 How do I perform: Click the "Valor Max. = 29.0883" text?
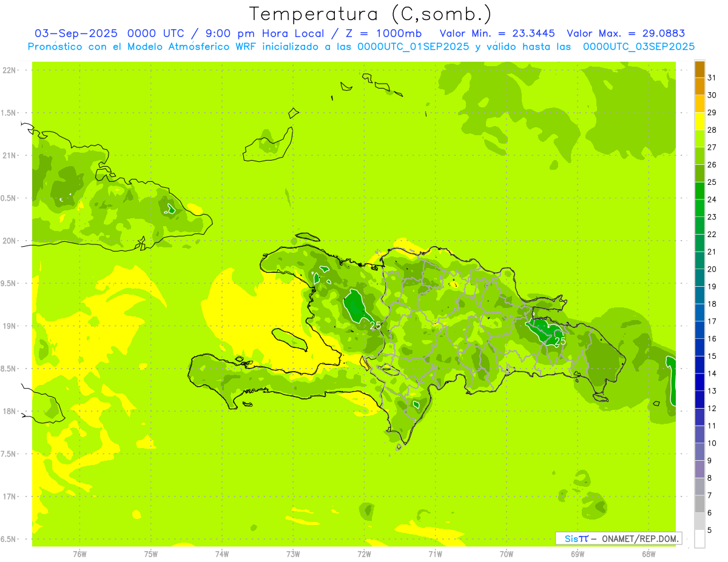click(625, 33)
